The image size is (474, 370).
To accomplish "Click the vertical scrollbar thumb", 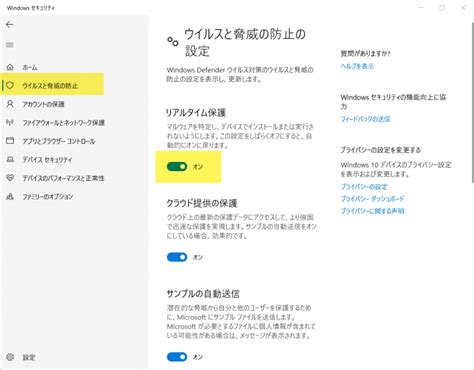I will coord(472,103).
